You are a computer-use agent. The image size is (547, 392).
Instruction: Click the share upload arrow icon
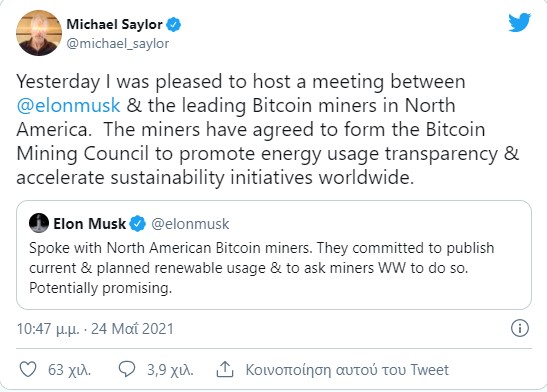tap(225, 369)
